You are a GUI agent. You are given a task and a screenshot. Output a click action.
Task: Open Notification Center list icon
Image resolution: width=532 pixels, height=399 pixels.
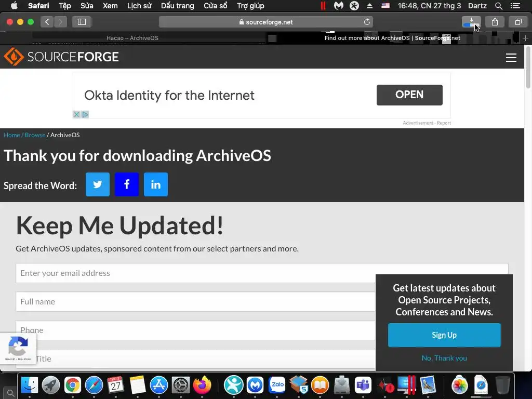pos(515,6)
